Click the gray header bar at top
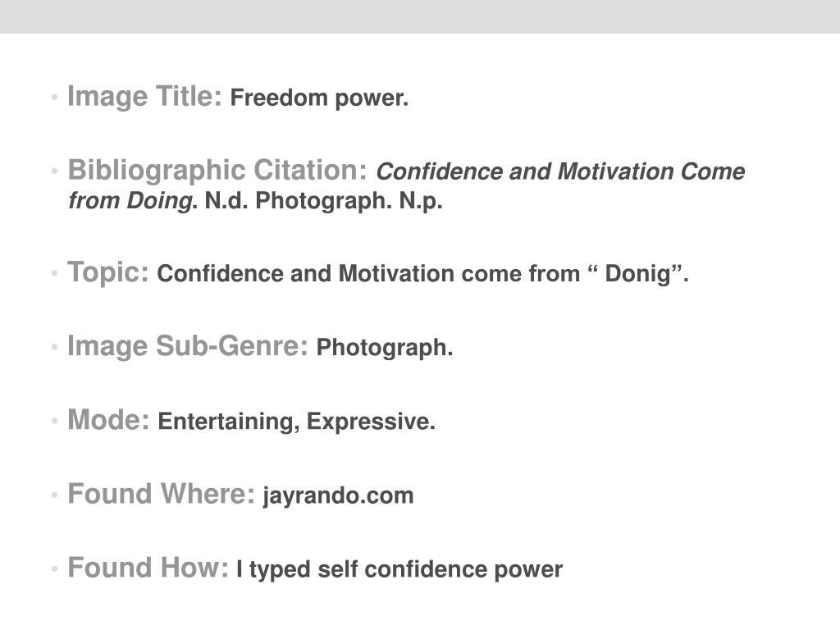 [x=420, y=16]
